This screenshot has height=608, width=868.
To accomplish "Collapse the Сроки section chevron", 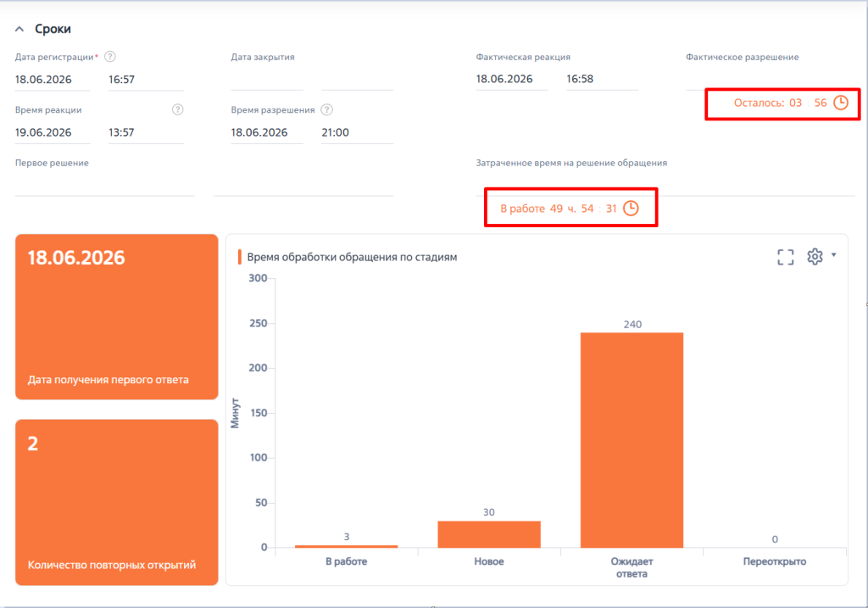I will pos(19,29).
